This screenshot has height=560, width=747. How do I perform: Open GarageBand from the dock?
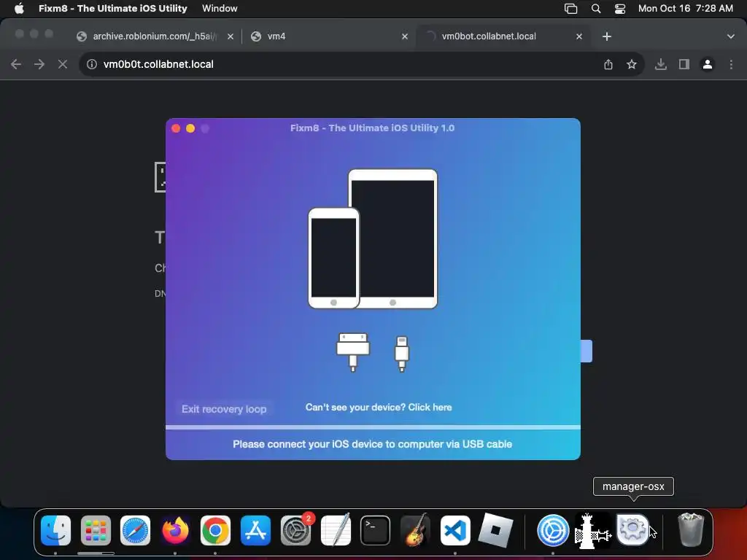[415, 531]
